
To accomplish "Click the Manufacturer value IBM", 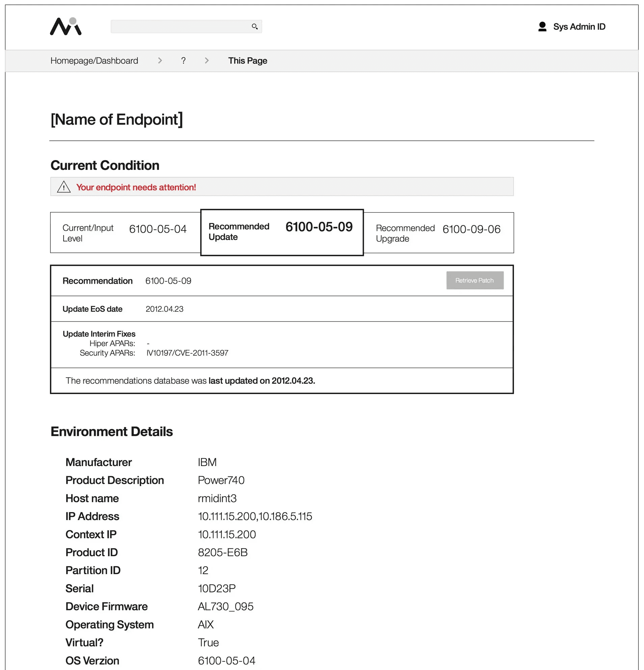I will click(207, 462).
